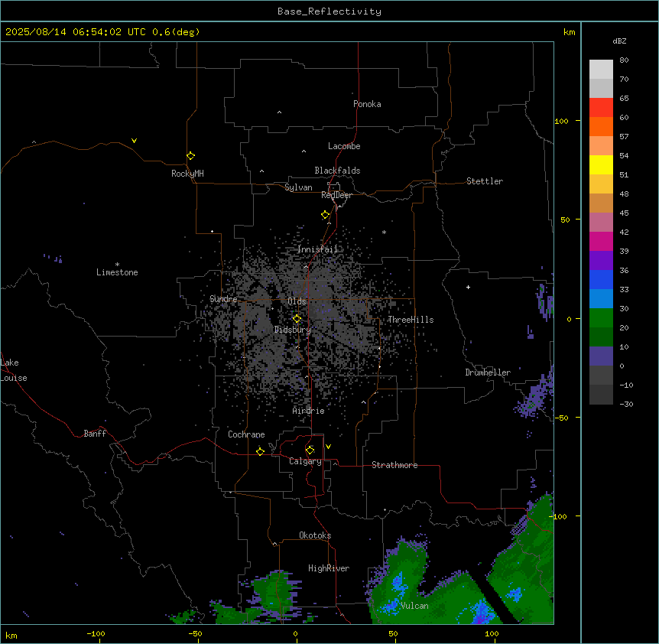Select the top light-gray 80 dBZ swatch
The width and height of the screenshot is (659, 644).
[601, 69]
